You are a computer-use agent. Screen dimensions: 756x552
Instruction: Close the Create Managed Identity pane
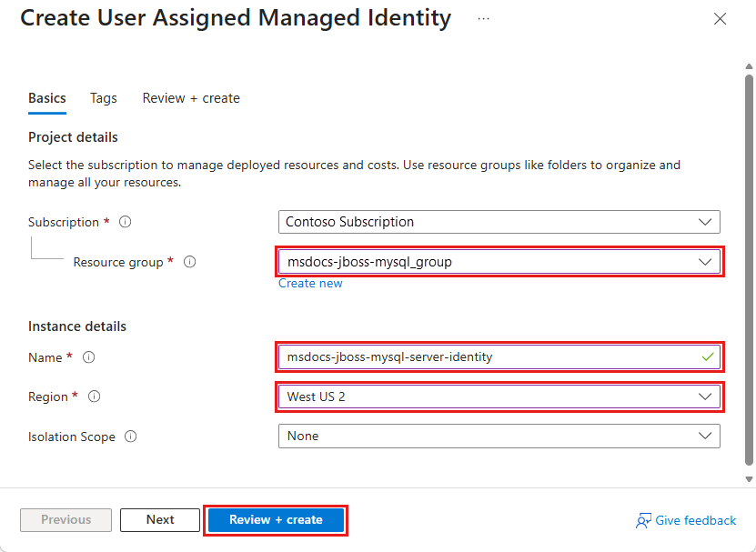(720, 19)
